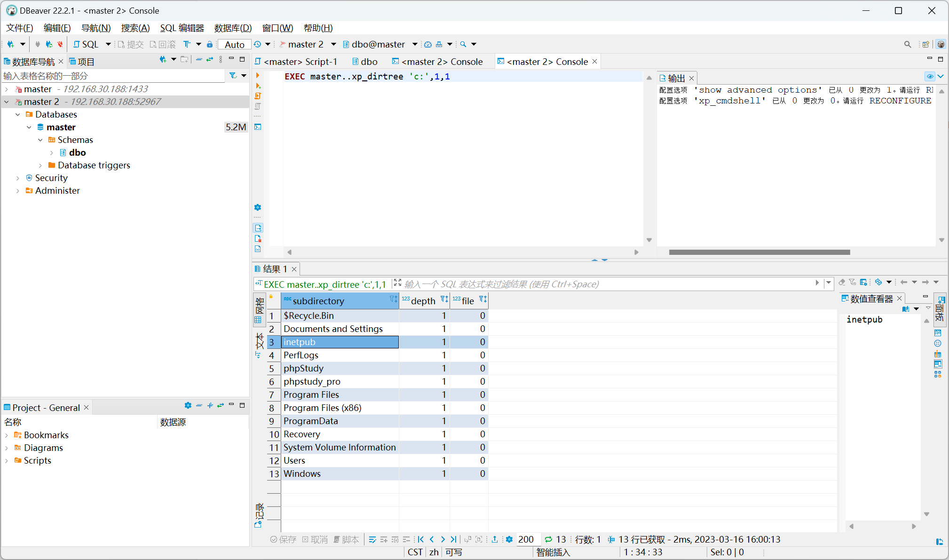Click the transaction mode icon in toolbar
The width and height of the screenshot is (949, 560).
(x=187, y=44)
